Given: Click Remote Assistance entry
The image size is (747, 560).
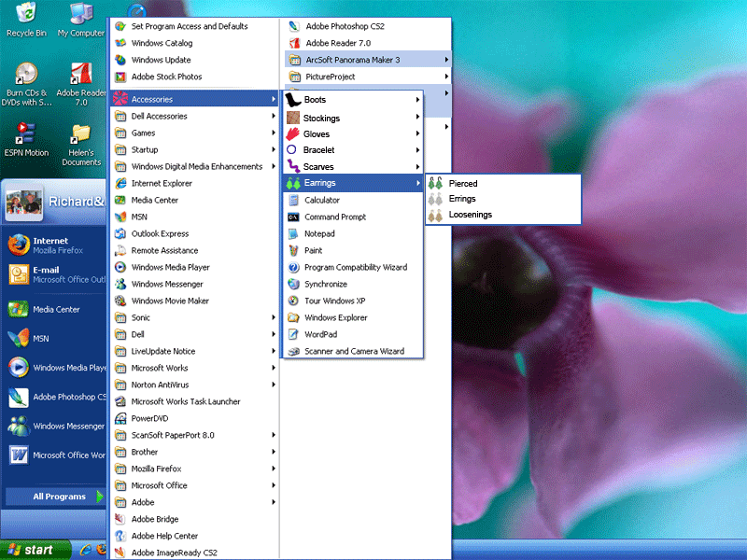Looking at the screenshot, I should tap(194, 250).
